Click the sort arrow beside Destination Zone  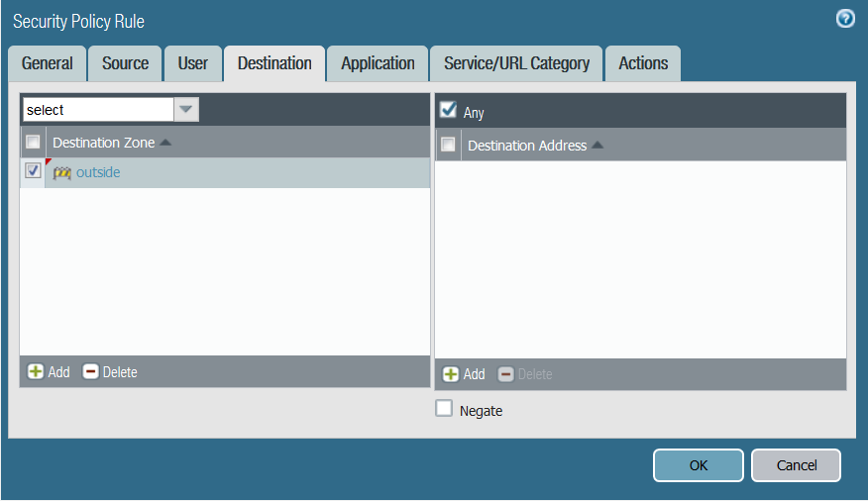click(x=165, y=143)
